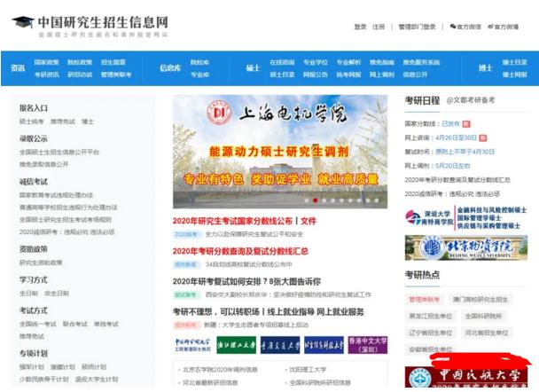Open the 官方微信 WeChat icon link
539x392 pixels.
tap(465, 27)
